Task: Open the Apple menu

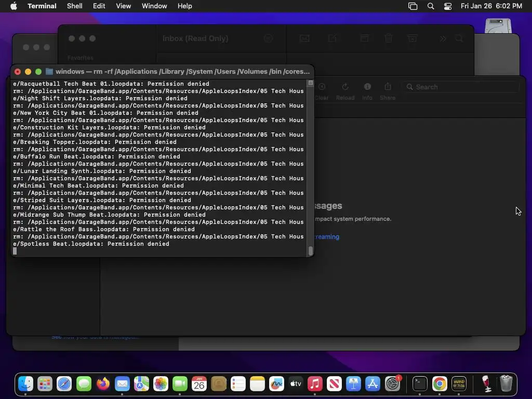Action: [14, 6]
